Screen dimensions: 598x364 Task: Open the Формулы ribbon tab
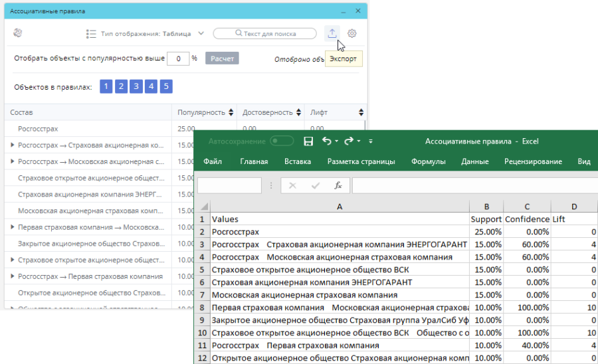(427, 161)
